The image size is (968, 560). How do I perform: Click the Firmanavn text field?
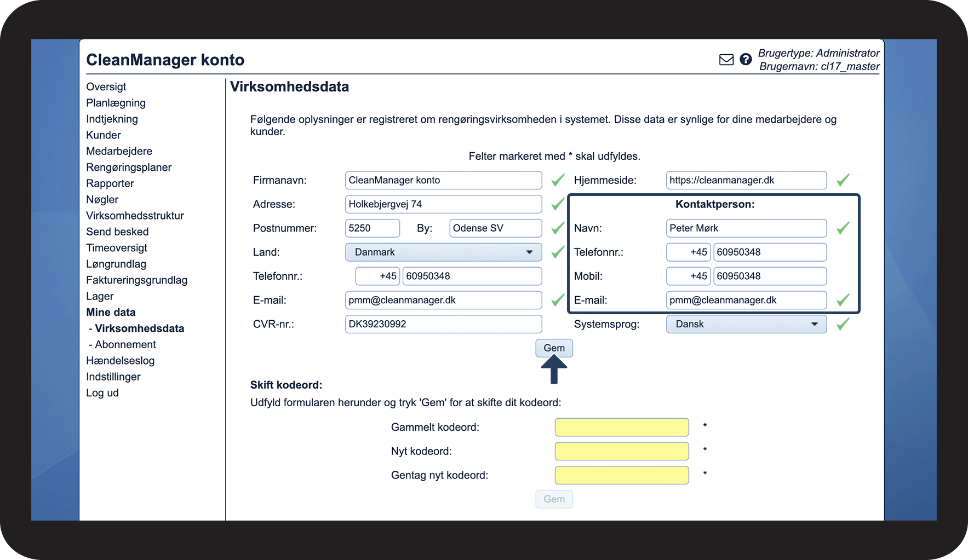pyautogui.click(x=444, y=180)
